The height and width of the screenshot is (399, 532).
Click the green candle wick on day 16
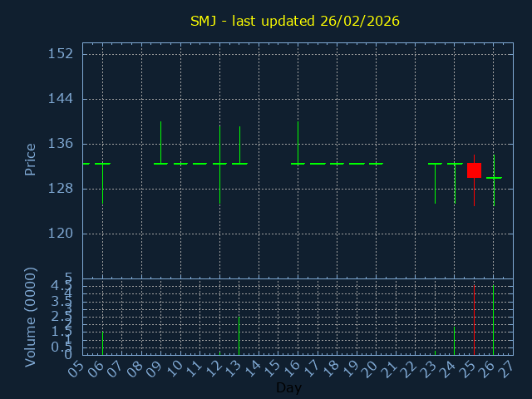tap(298, 141)
